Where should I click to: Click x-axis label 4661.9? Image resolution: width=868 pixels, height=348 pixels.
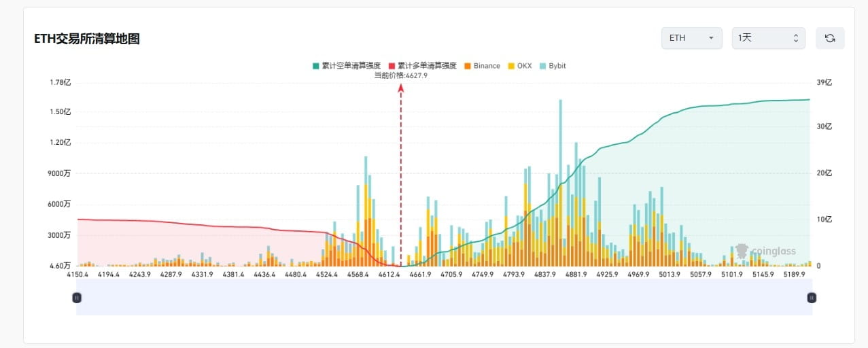tap(420, 275)
